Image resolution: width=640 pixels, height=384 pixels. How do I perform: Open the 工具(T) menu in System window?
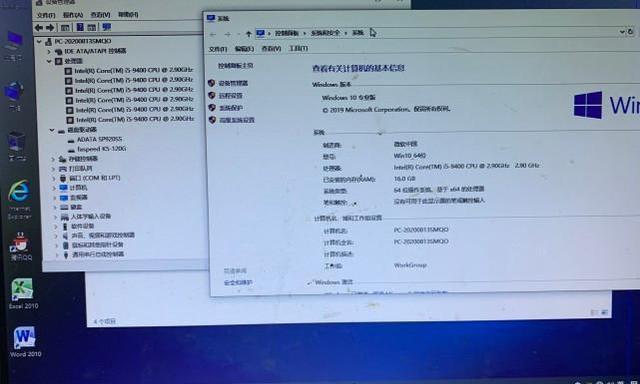298,48
